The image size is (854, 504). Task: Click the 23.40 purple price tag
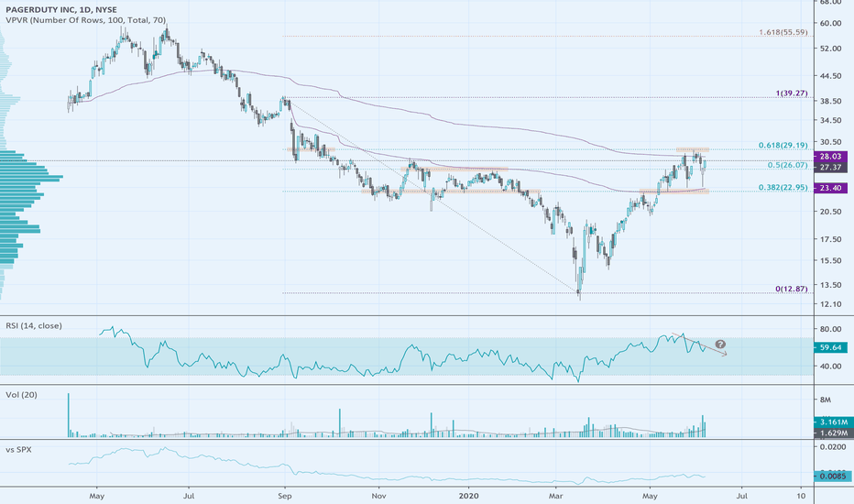click(830, 188)
